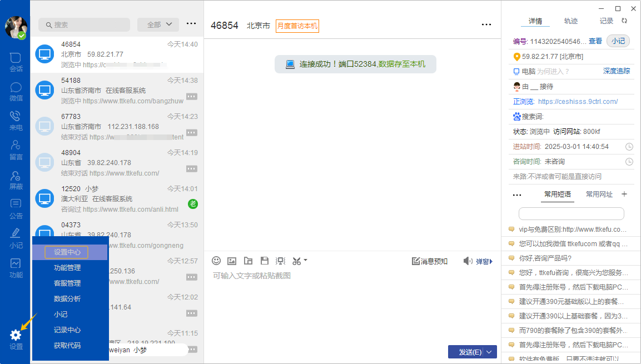641x364 pixels.
Task: Enable 消息预知 message preview
Action: 430,261
